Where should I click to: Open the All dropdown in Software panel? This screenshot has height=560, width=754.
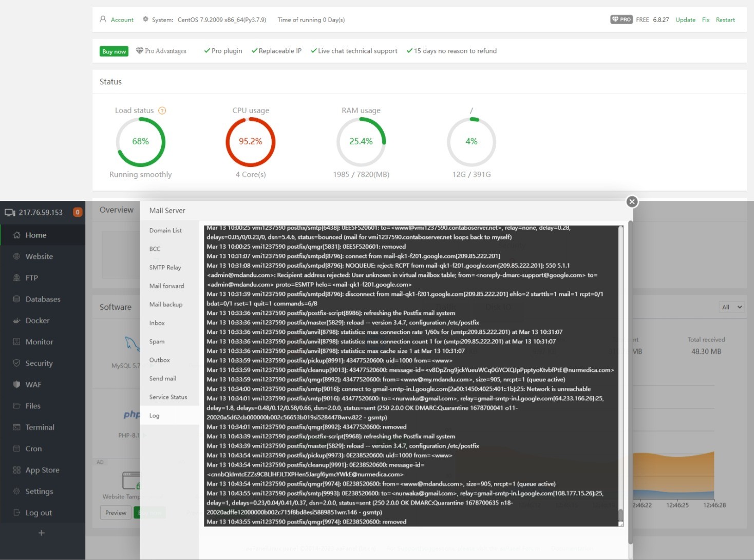pyautogui.click(x=732, y=307)
